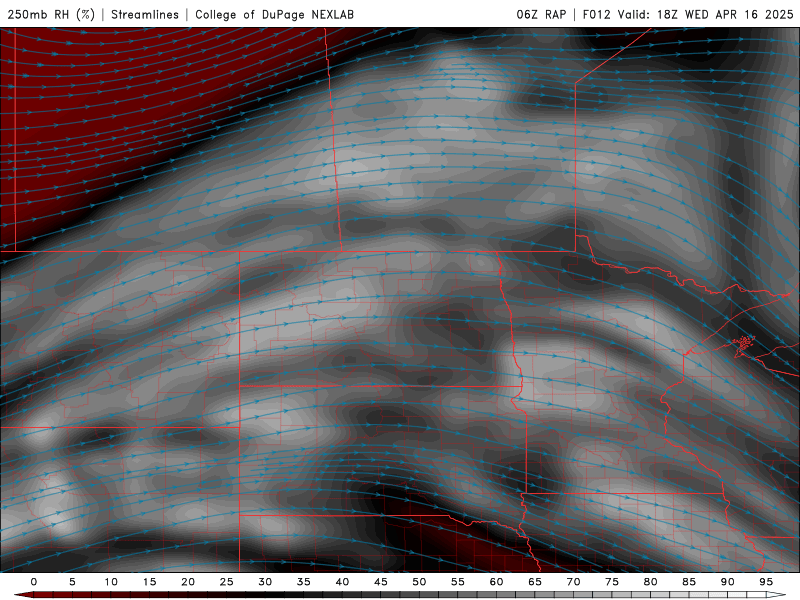The height and width of the screenshot is (600, 800).
Task: Click the '06Z RAP' model run text
Action: click(541, 14)
